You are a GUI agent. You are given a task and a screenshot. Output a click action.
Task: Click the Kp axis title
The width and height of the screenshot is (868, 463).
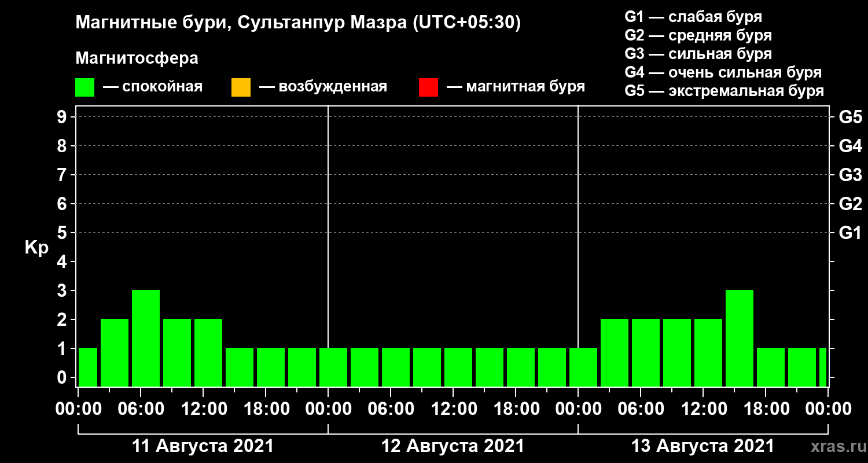click(36, 248)
